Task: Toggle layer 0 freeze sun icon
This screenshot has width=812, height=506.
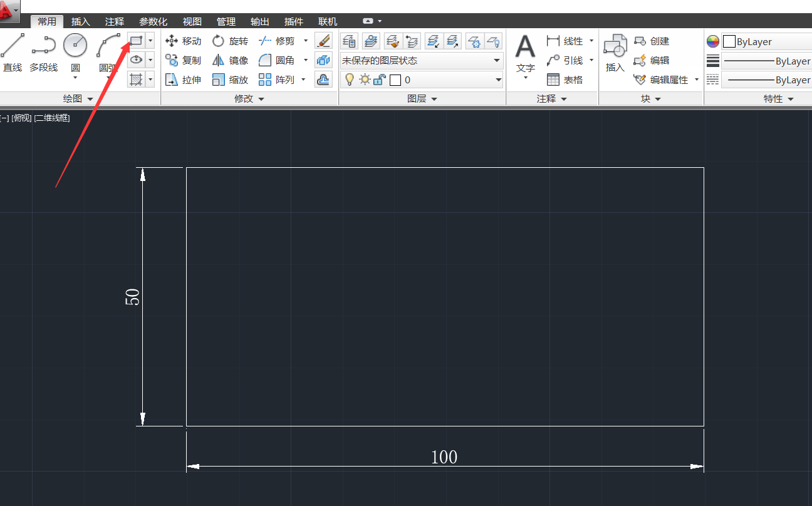Action: click(365, 80)
